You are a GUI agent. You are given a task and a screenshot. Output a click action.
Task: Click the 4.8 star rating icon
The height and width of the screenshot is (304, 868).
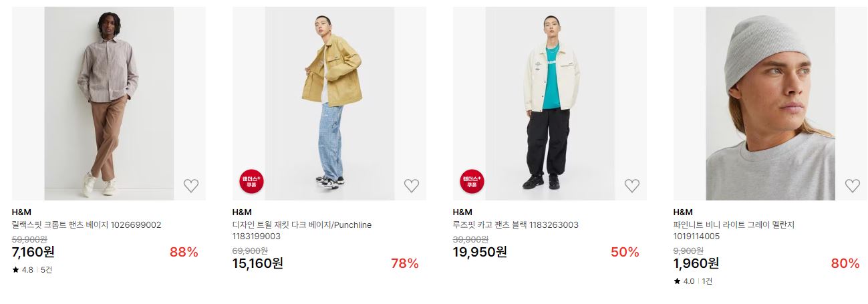(x=15, y=270)
